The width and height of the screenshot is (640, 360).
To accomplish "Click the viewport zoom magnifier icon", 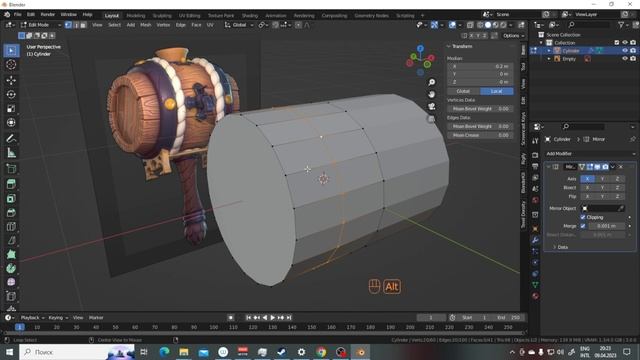I will [431, 82].
